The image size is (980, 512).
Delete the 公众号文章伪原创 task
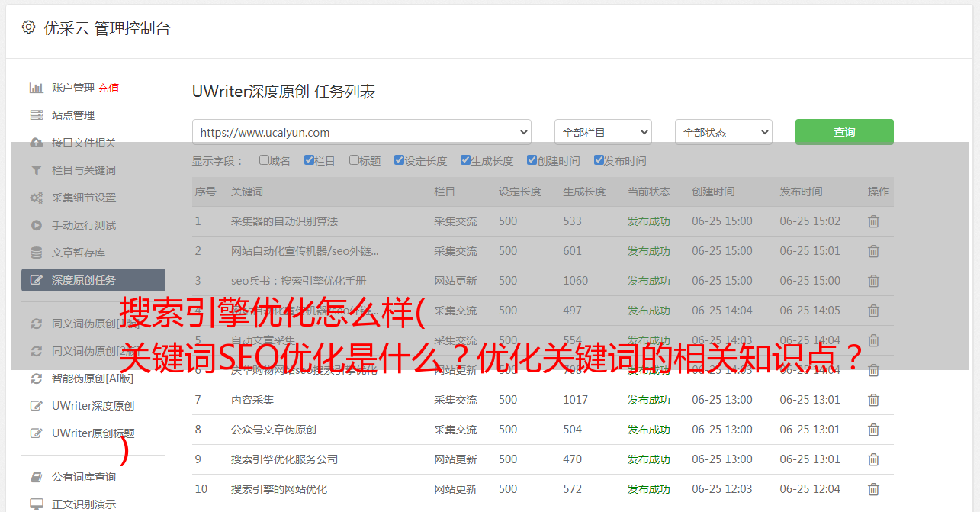click(874, 430)
